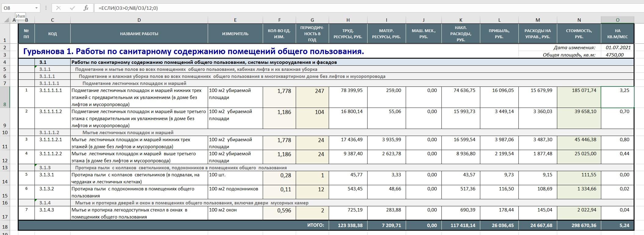
Task: Select code cell 3.1 in row 4
Action: 53,62
